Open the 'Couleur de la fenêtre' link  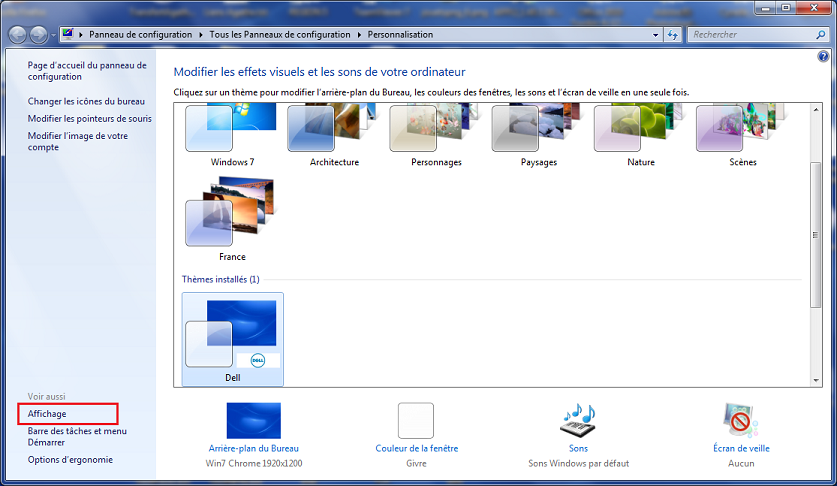[416, 449]
